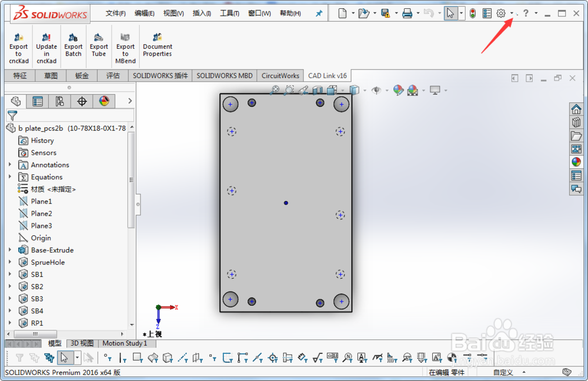The height and width of the screenshot is (381, 588).
Task: Expand the Annotations tree node
Action: 10,164
